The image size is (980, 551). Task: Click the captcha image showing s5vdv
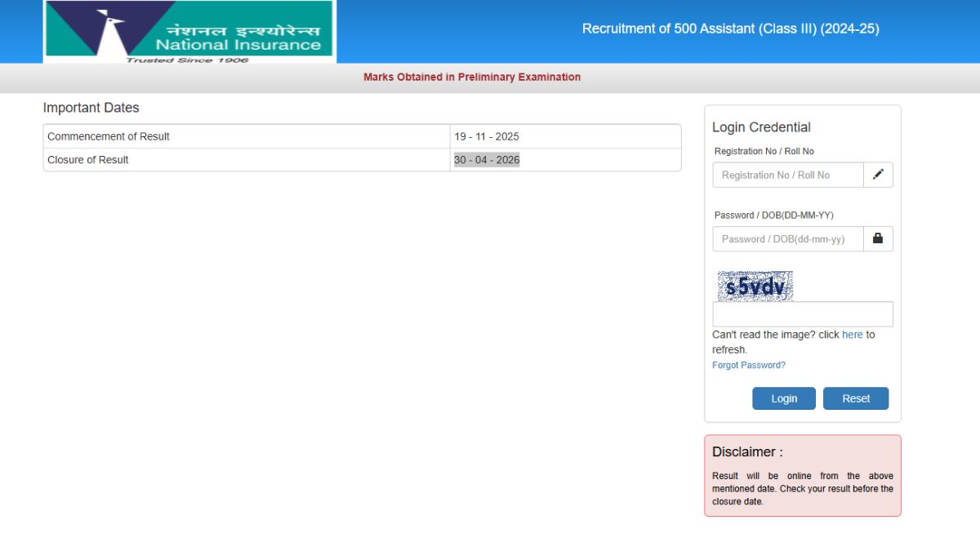[x=755, y=287]
